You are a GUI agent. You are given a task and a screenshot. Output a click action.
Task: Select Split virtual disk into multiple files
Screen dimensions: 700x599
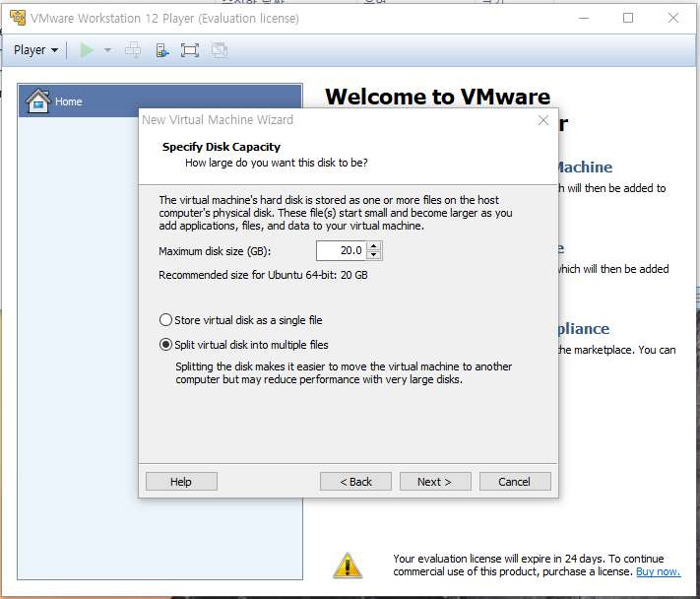[244, 345]
